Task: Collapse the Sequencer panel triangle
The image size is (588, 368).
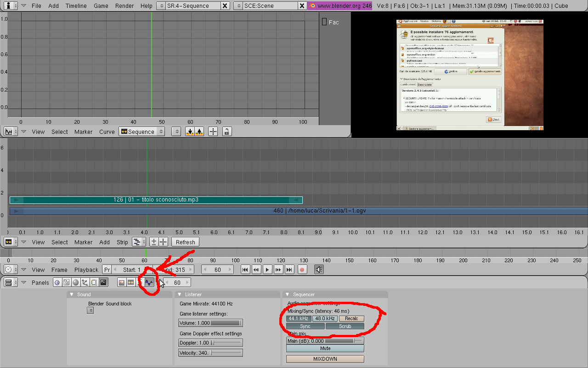Action: click(x=288, y=294)
